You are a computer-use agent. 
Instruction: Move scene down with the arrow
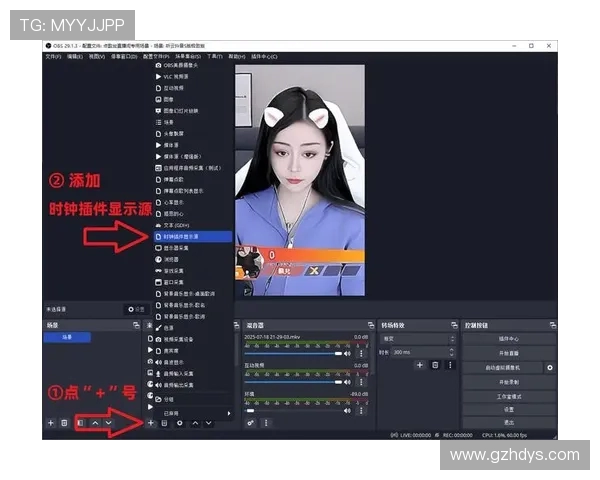tap(109, 423)
